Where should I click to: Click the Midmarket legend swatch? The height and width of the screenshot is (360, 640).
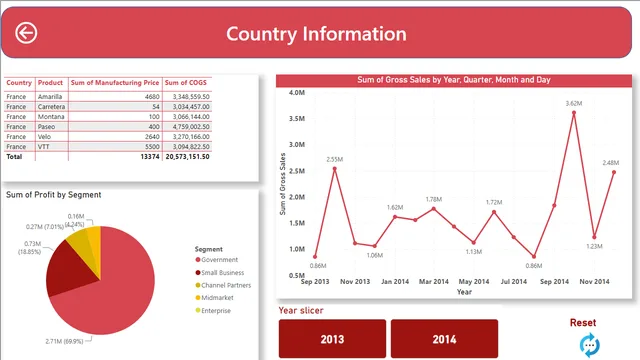click(198, 298)
